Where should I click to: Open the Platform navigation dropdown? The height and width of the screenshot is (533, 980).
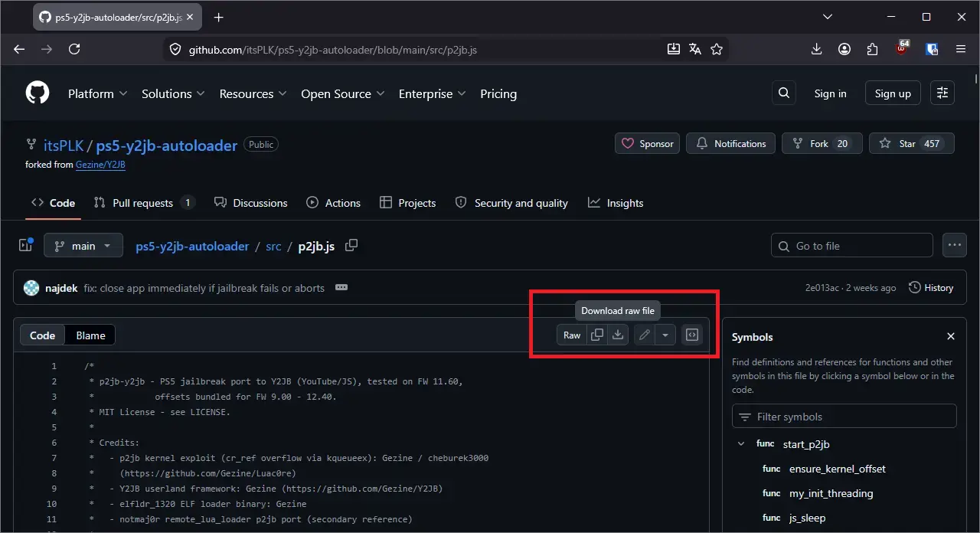pyautogui.click(x=97, y=93)
